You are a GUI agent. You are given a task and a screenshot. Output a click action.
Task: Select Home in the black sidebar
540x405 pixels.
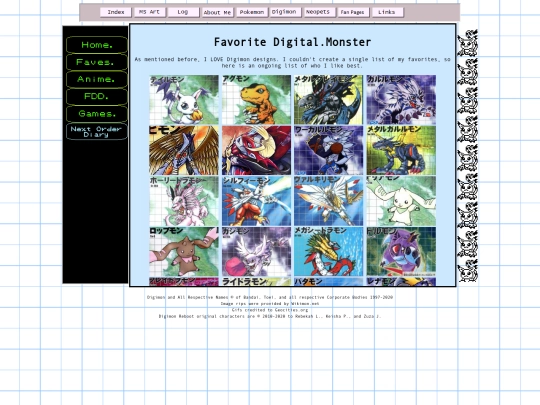97,45
